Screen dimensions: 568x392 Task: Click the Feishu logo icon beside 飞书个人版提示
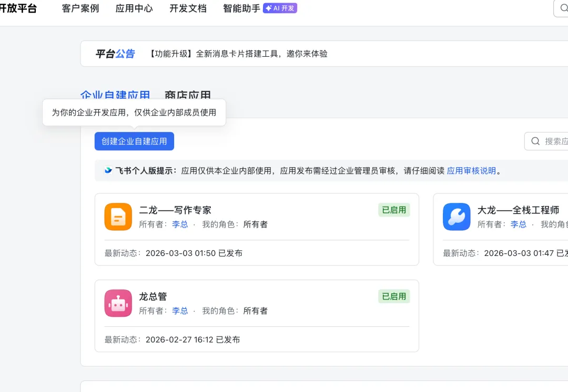pyautogui.click(x=108, y=170)
